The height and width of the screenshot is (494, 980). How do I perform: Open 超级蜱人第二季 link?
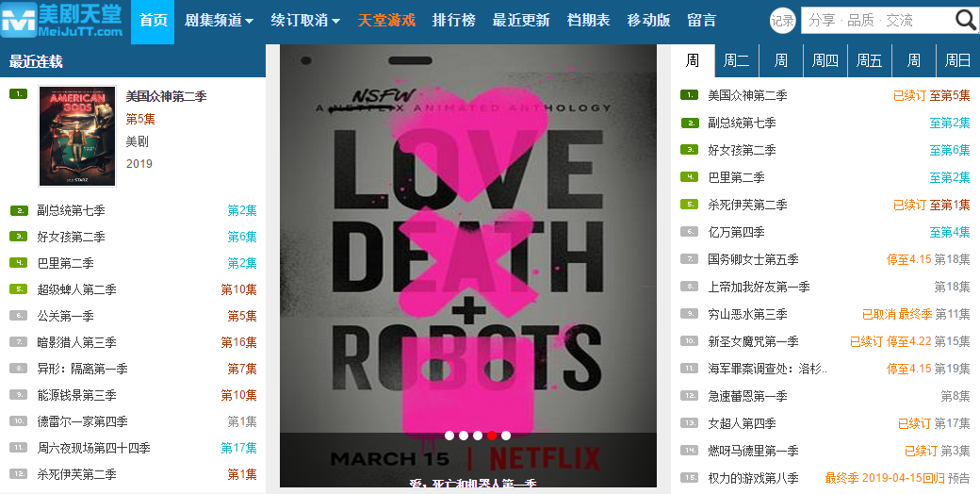point(76,289)
